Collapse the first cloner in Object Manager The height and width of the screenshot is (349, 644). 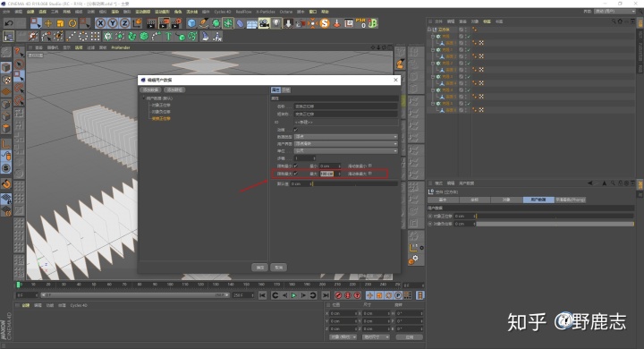tap(433, 36)
